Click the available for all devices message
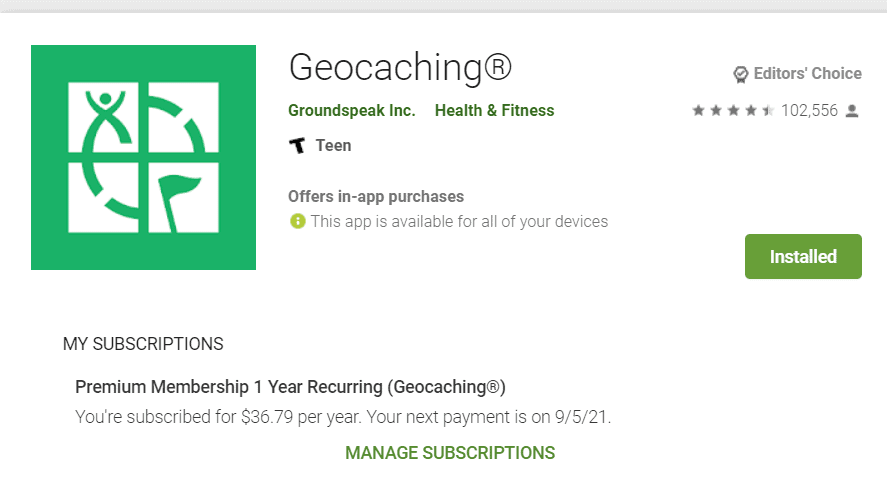Screen dimensions: 887x503 click(x=459, y=221)
